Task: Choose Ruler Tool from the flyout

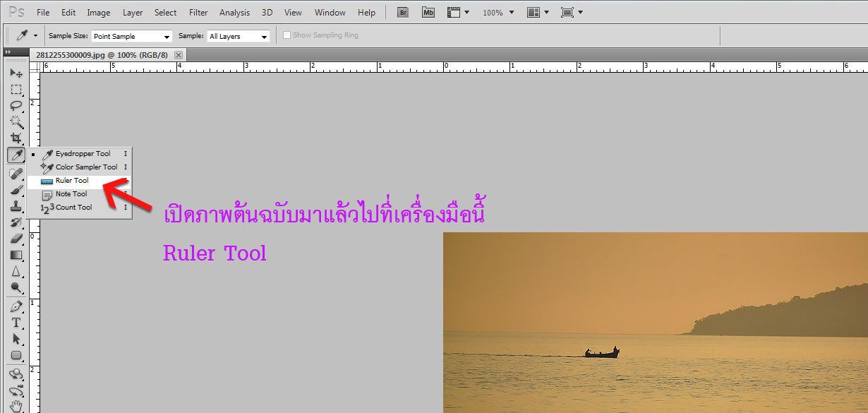Action: (72, 181)
